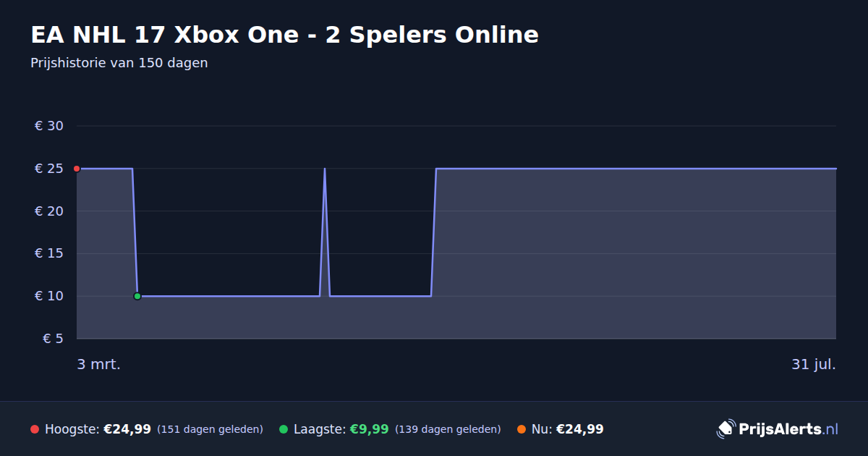The image size is (868, 456).
Task: Click the 31 jul. end date label
Action: pyautogui.click(x=814, y=365)
